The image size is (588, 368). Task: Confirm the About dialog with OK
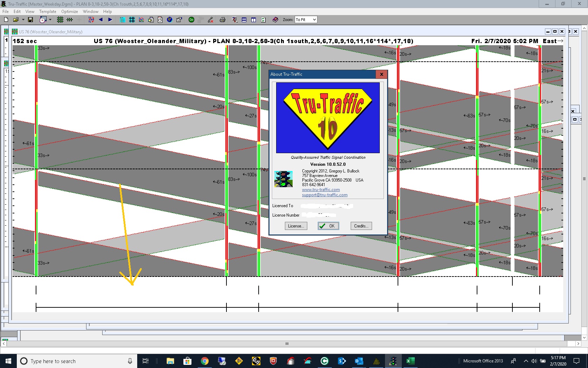[x=328, y=226]
